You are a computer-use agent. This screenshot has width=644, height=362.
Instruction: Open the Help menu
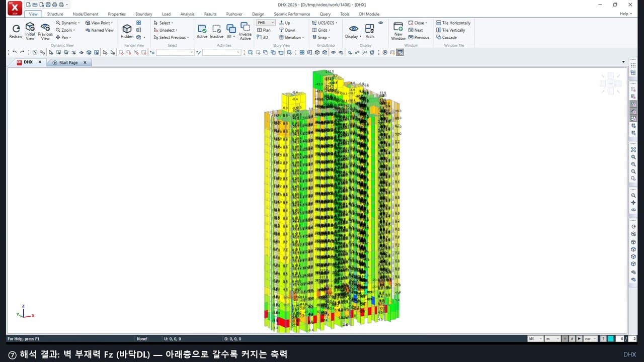[625, 14]
